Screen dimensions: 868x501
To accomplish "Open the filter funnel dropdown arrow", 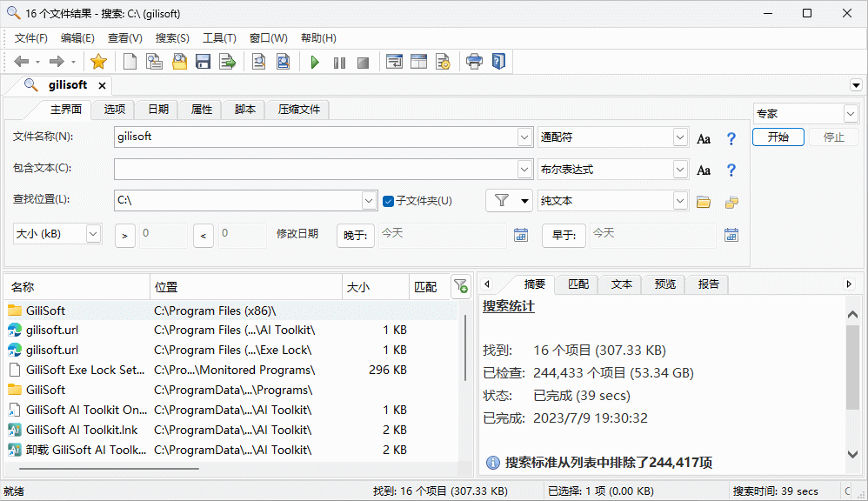I will point(524,201).
